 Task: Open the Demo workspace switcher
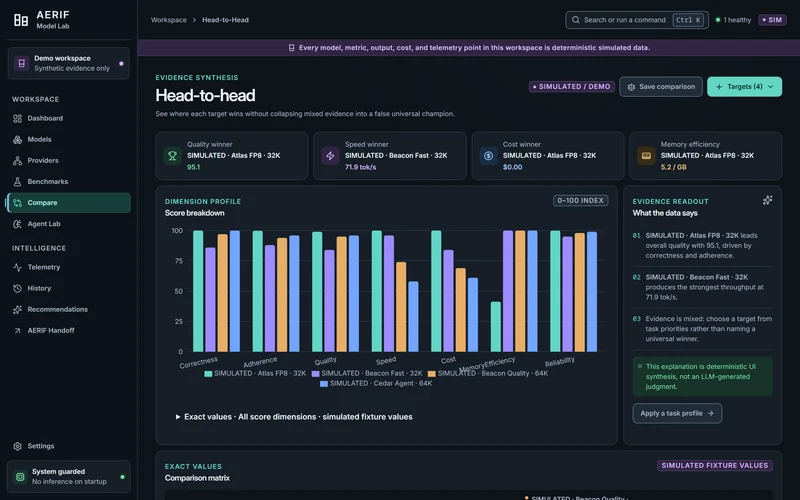[68, 63]
